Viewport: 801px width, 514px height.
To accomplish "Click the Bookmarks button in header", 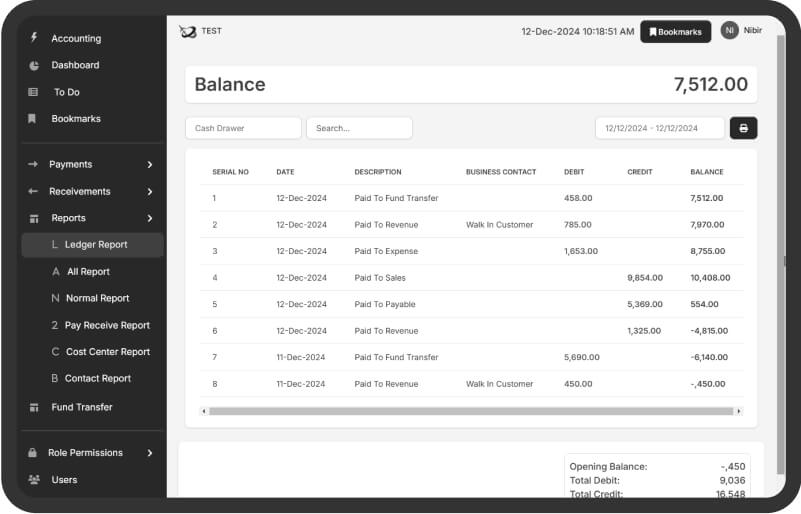I will coord(675,32).
